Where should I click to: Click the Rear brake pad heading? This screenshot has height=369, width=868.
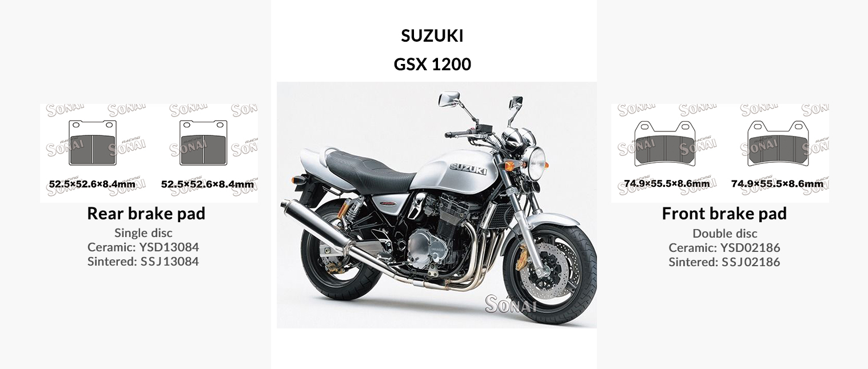coord(146,214)
